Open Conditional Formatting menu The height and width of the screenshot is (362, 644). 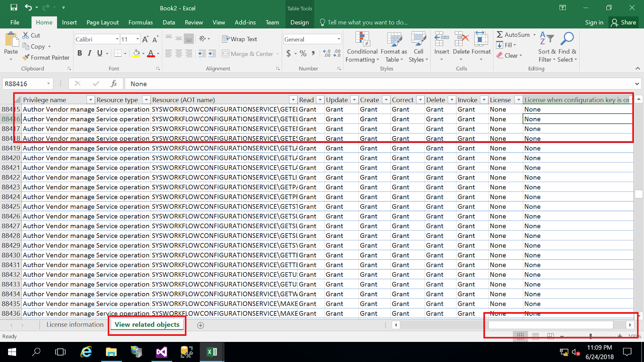point(362,47)
